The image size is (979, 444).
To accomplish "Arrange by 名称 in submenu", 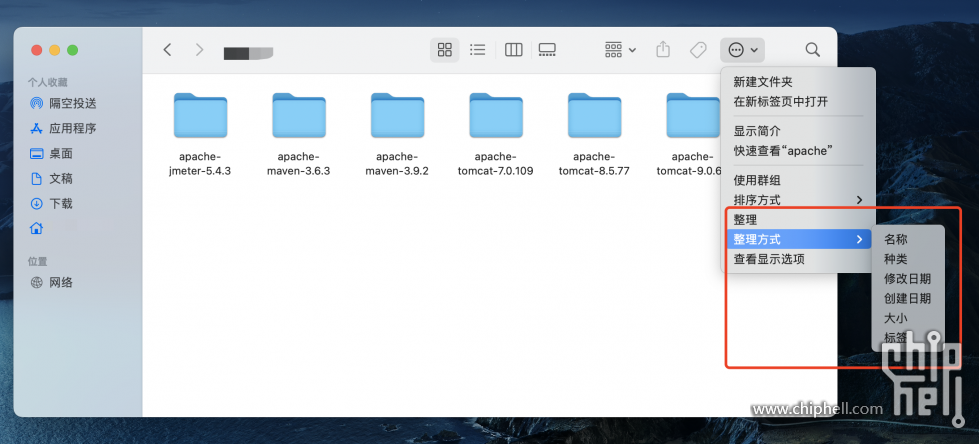I will (x=908, y=239).
